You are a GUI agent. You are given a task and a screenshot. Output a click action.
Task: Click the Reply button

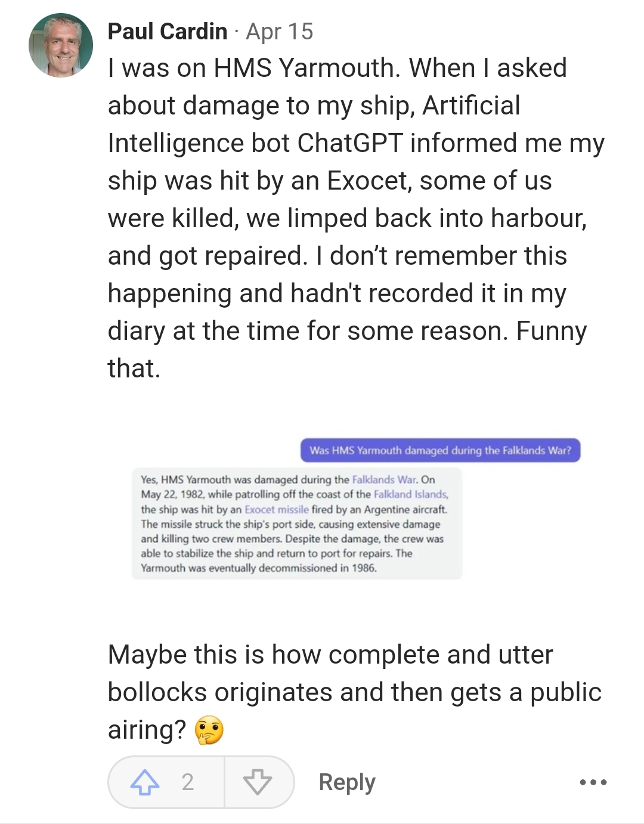coord(347,782)
